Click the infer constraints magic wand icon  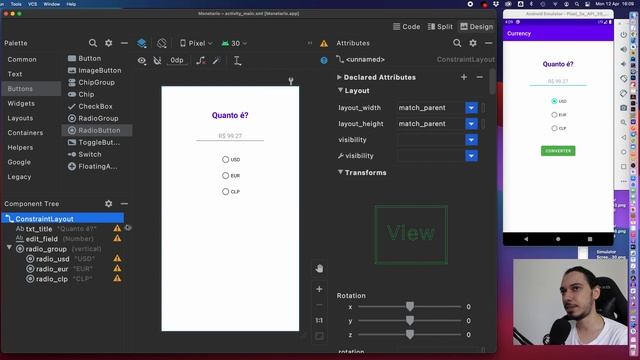coord(216,60)
